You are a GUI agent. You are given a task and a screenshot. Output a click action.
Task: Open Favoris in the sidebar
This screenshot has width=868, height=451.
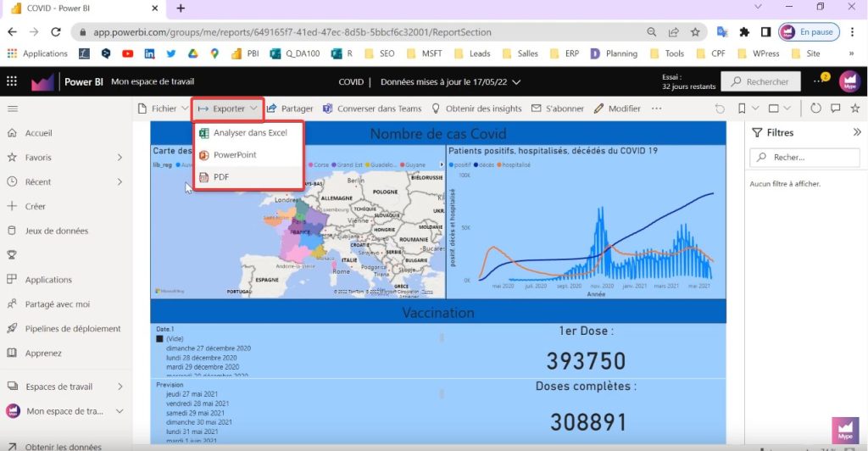click(x=37, y=157)
